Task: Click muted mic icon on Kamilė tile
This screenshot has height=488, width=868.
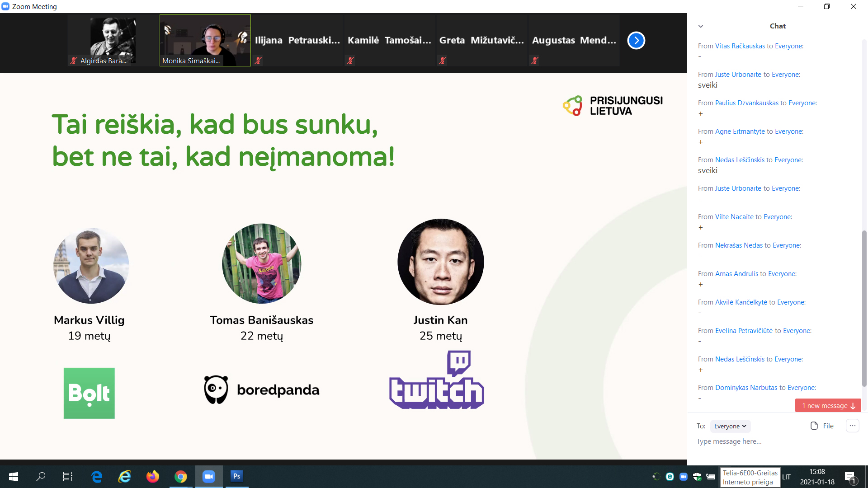Action: (350, 61)
